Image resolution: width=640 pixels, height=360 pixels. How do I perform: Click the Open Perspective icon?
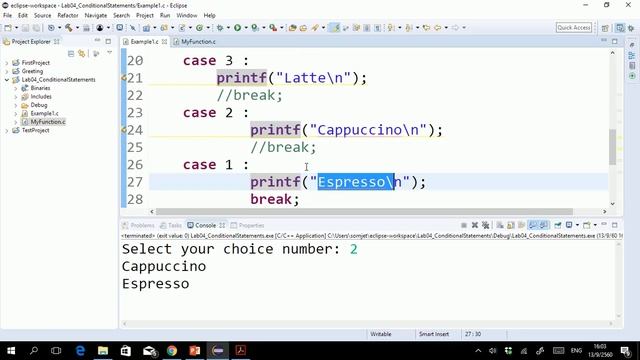605,28
